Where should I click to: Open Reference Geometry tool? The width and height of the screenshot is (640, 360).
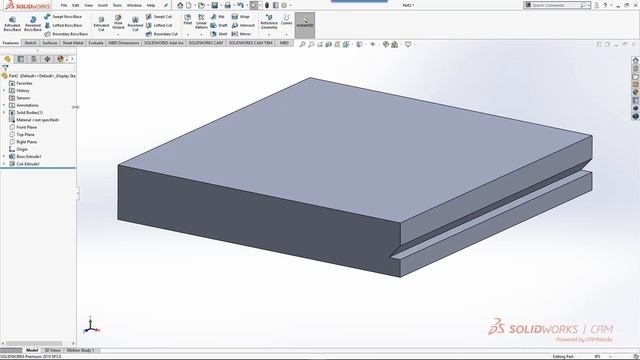click(269, 21)
